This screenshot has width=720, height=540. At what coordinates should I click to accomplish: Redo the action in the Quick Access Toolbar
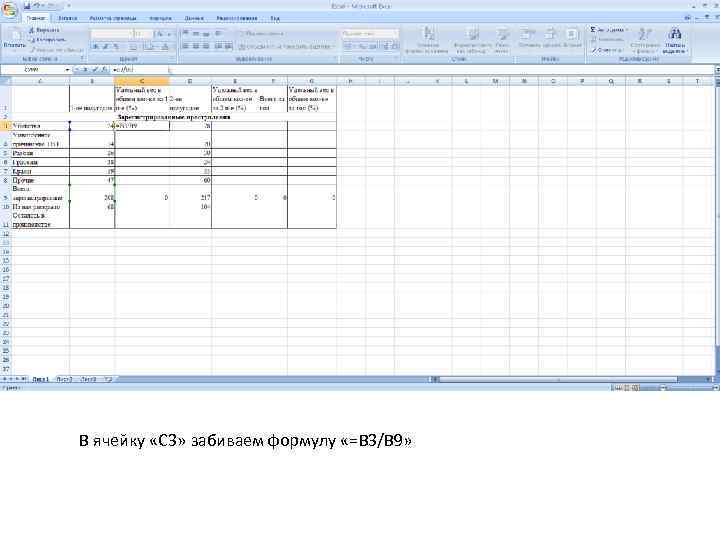pyautogui.click(x=51, y=6)
